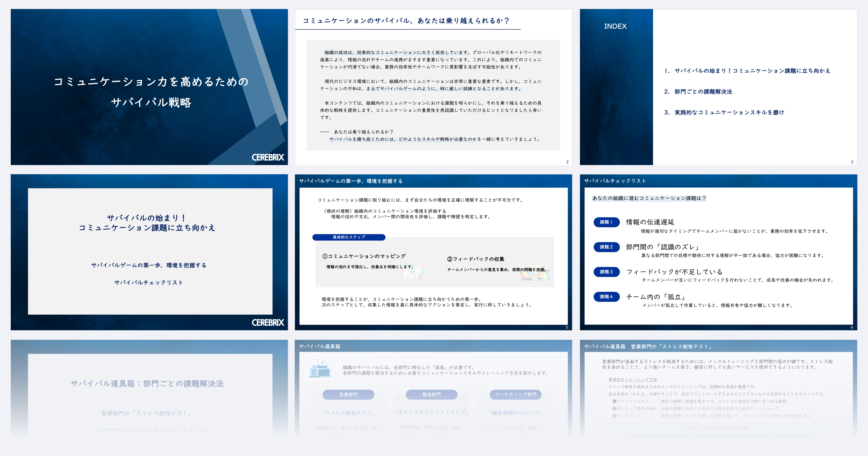The width and height of the screenshot is (868, 456).
Task: Click the heading 'コミュニケーションのサバイバル、あなたは乗り越えられるか?'
Action: point(406,21)
